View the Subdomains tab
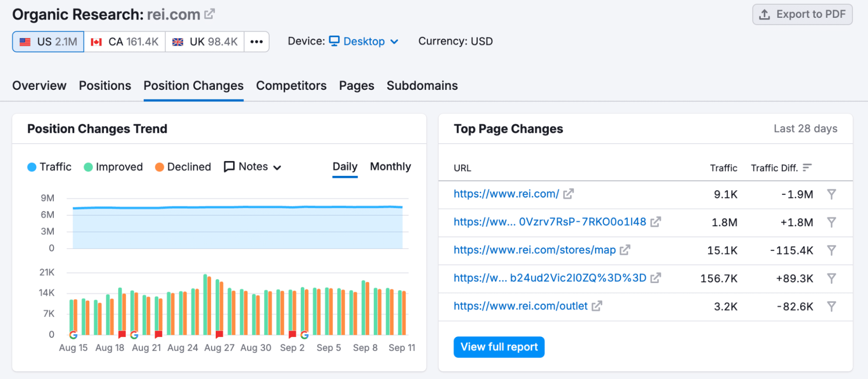Image resolution: width=868 pixels, height=379 pixels. coord(422,86)
